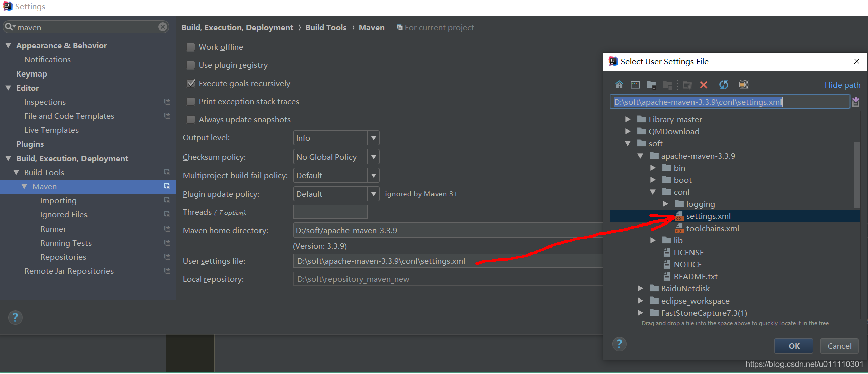Click project-level icon next to Inspections
This screenshot has width=868, height=374.
pos(167,102)
